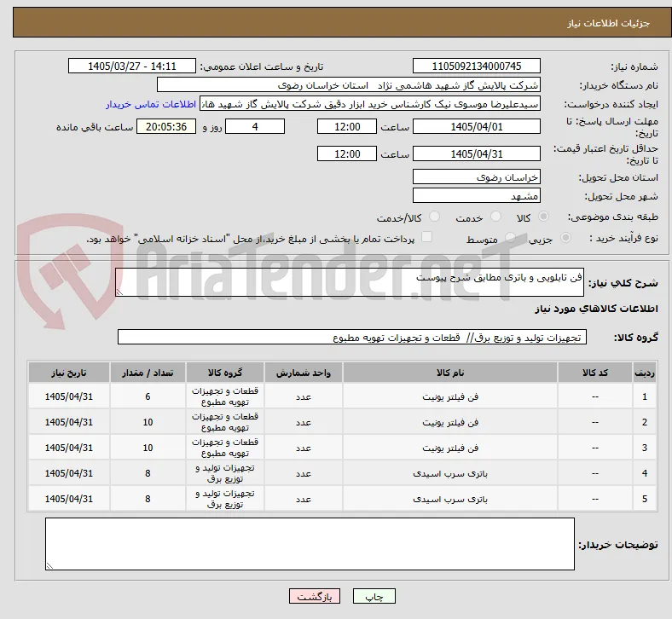The height and width of the screenshot is (619, 672).
Task: Click فن فیلتر یونیت in row 3
Action: click(x=450, y=448)
